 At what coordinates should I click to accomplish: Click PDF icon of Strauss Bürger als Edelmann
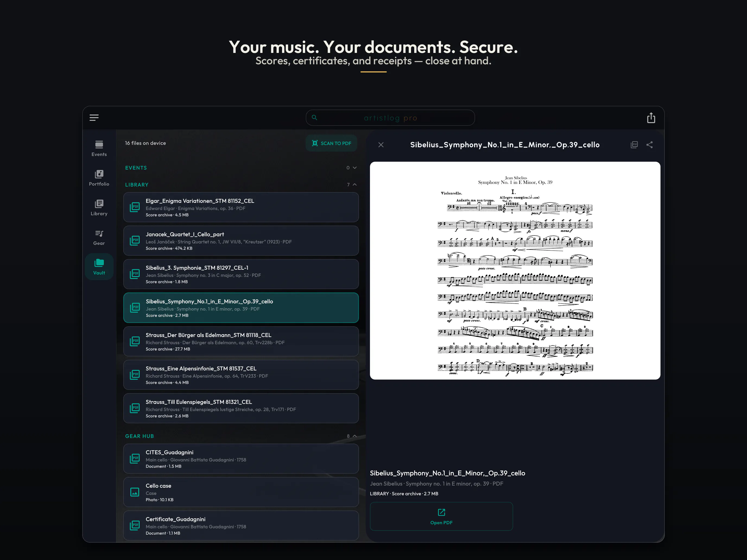click(135, 341)
